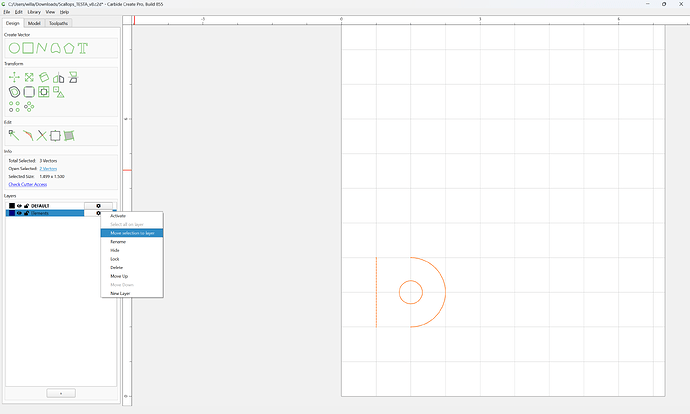The width and height of the screenshot is (690, 414).
Task: Open the Library menu
Action: (34, 12)
